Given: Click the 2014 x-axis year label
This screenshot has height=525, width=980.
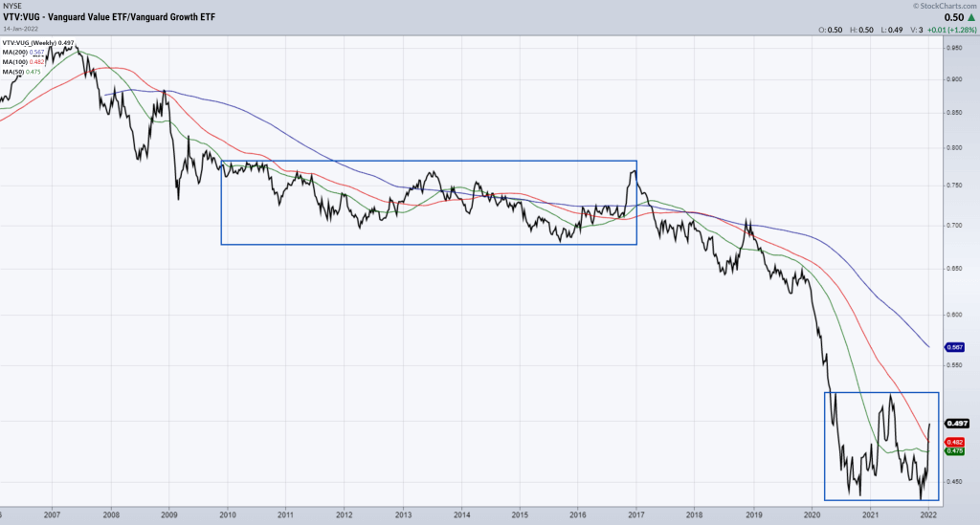Looking at the screenshot, I should pos(462,515).
